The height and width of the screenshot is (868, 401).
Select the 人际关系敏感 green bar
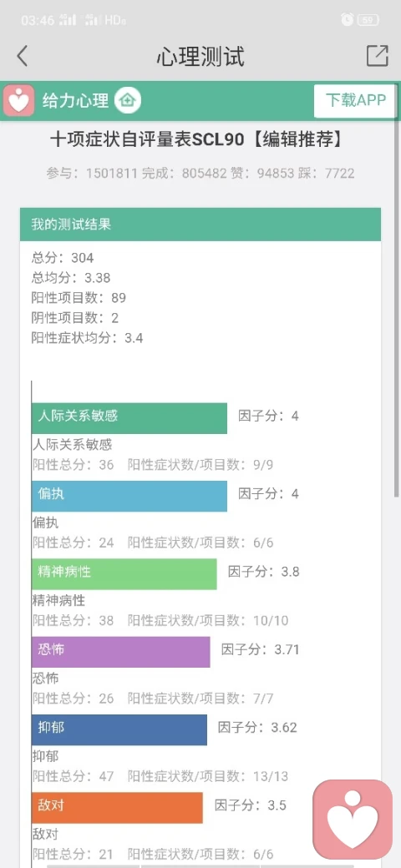click(129, 418)
